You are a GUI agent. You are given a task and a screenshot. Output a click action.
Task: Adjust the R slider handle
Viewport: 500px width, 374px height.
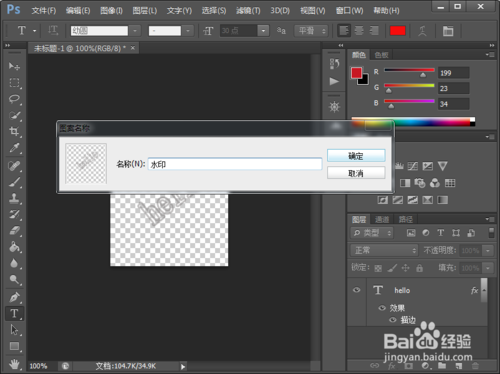pos(423,75)
